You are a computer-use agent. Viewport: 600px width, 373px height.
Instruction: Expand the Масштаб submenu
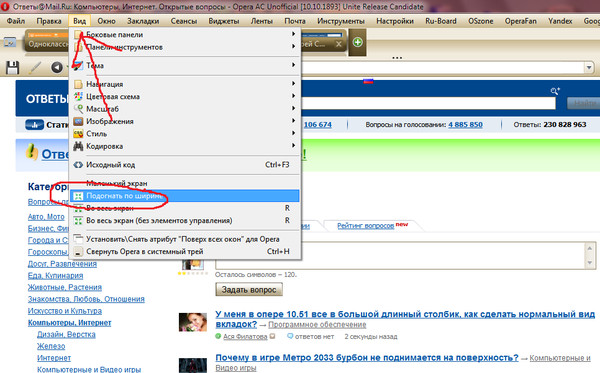tap(293, 108)
